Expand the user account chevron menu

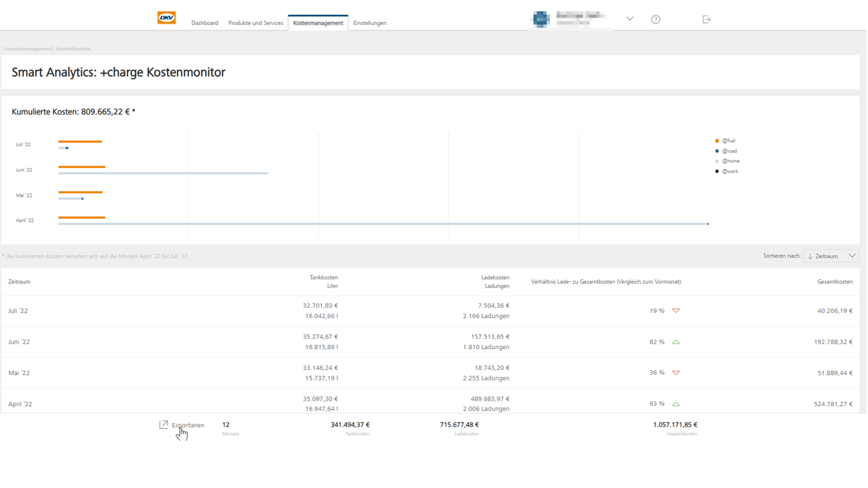tap(630, 19)
